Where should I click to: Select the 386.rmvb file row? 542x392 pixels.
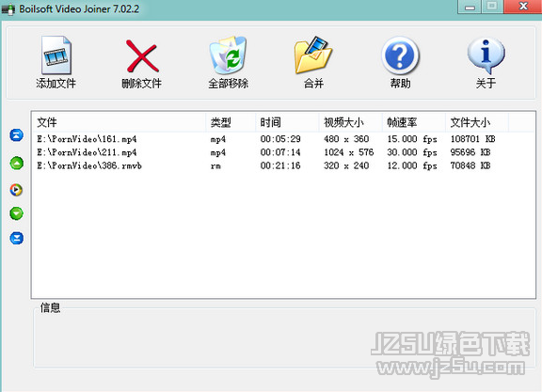[x=283, y=165]
